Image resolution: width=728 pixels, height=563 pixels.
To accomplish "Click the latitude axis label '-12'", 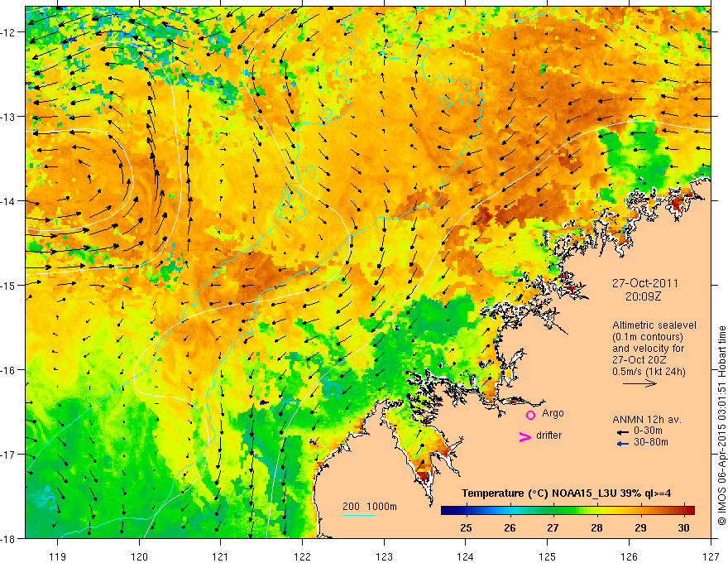I will pyautogui.click(x=8, y=32).
